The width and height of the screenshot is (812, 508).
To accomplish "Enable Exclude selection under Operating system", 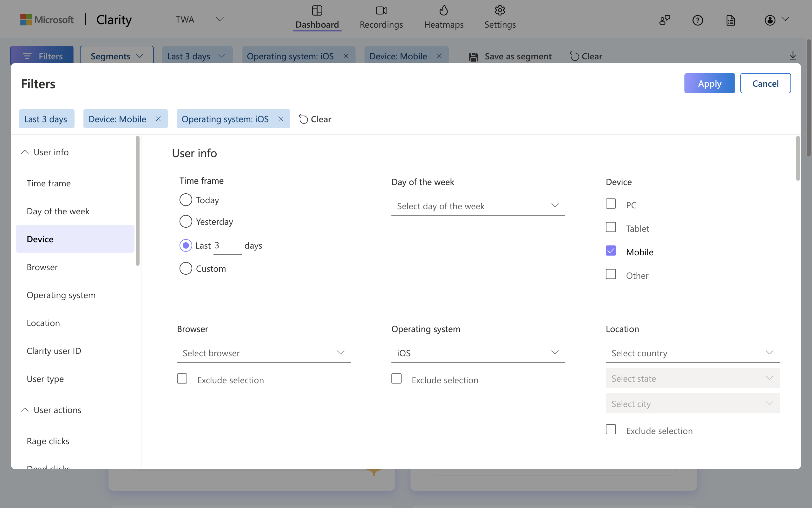I will coord(396,379).
